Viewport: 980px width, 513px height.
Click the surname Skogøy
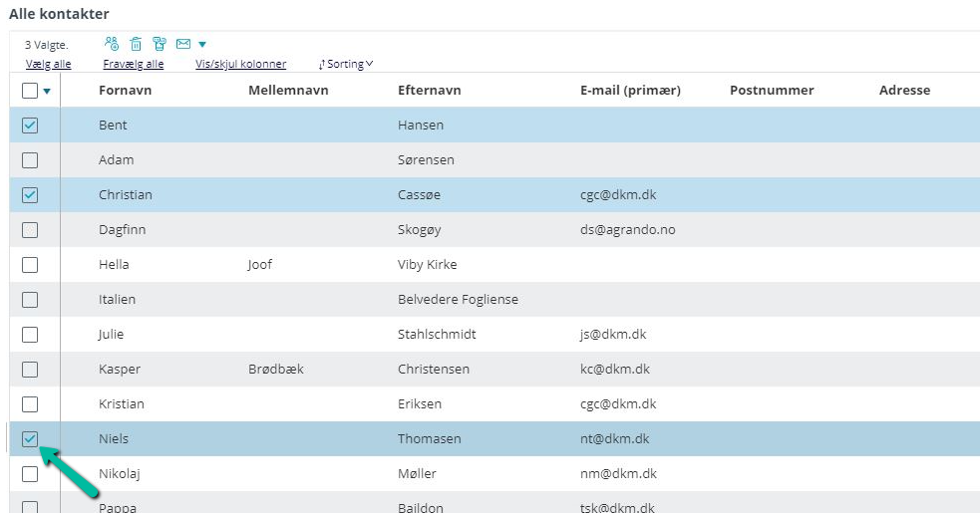(x=420, y=230)
